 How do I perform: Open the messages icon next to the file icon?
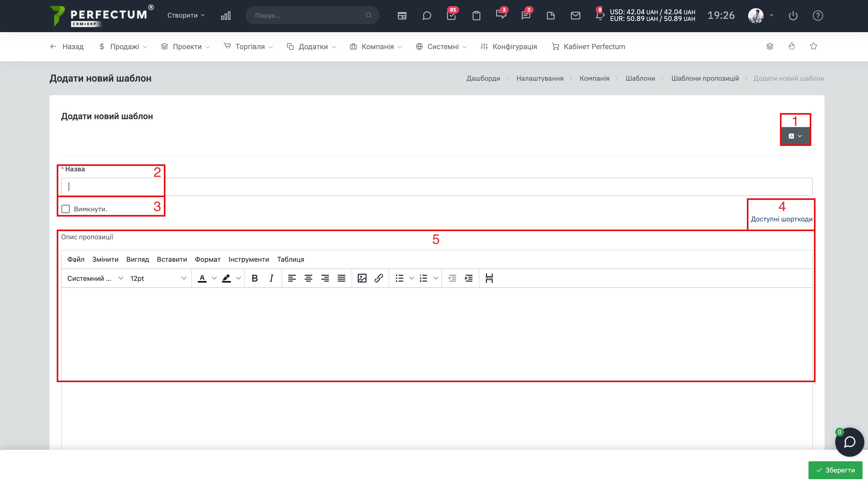(526, 15)
